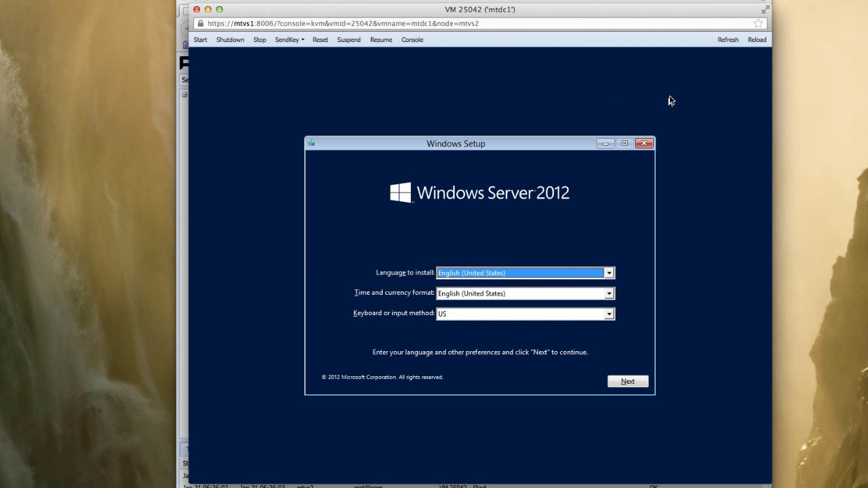The image size is (868, 488).
Task: Click the fullscreen arrows icon in title bar
Action: (765, 9)
